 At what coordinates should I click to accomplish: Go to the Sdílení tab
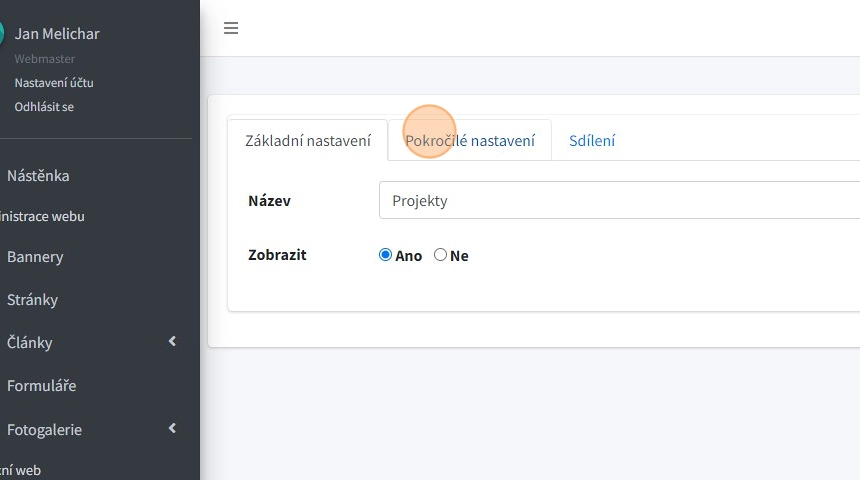coord(592,141)
